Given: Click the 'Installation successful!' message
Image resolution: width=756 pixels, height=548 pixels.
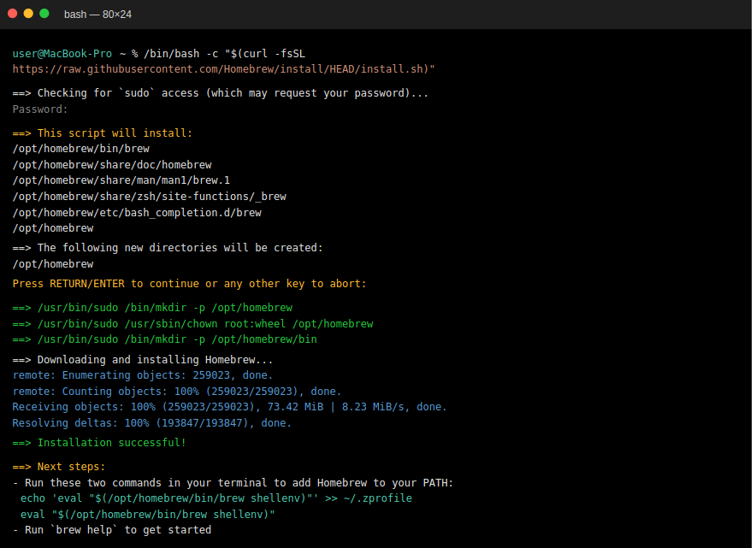Looking at the screenshot, I should 99,443.
